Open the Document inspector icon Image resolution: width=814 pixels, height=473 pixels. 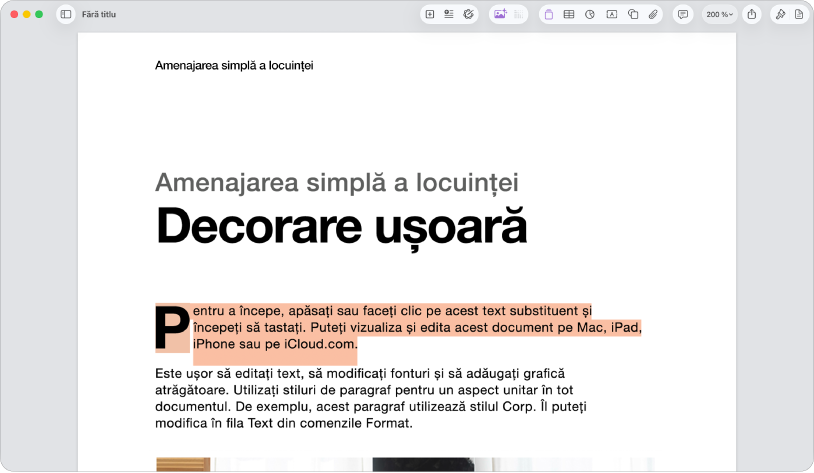click(799, 15)
